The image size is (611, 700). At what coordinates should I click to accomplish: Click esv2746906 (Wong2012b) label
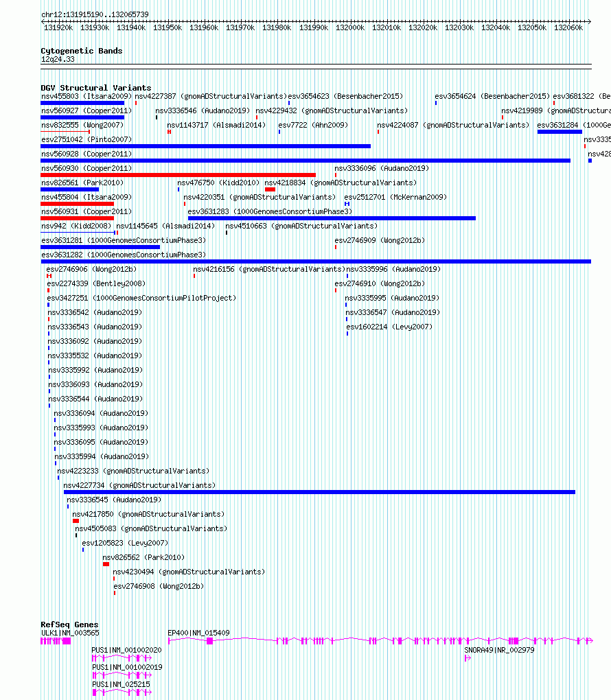pyautogui.click(x=91, y=269)
